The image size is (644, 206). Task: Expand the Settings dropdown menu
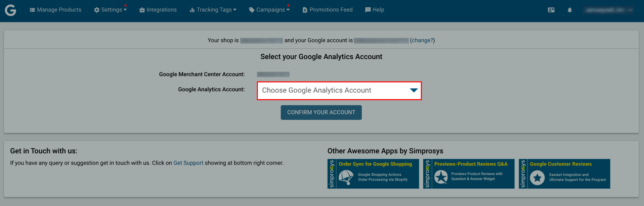(110, 10)
